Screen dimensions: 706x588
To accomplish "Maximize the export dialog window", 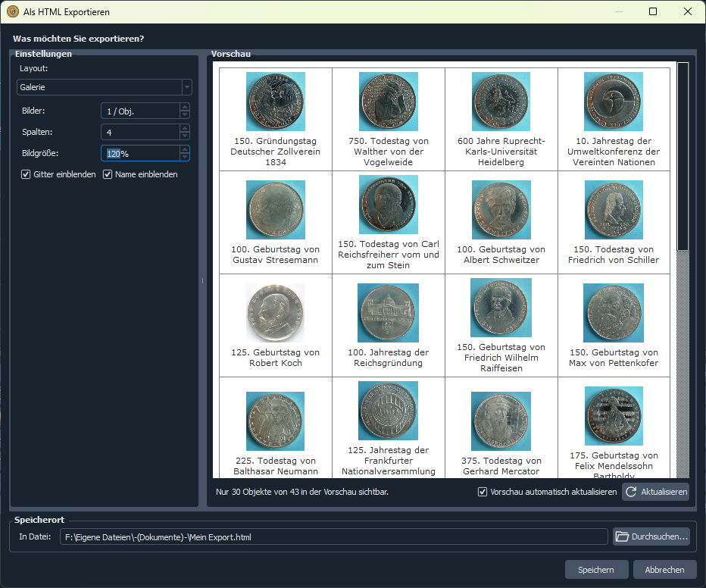I will click(x=653, y=11).
